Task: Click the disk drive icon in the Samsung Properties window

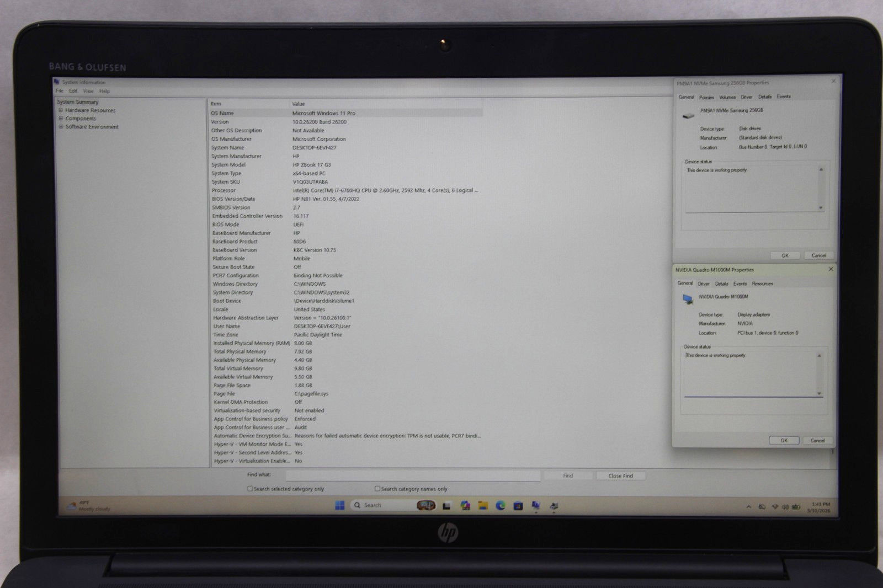Action: [688, 115]
